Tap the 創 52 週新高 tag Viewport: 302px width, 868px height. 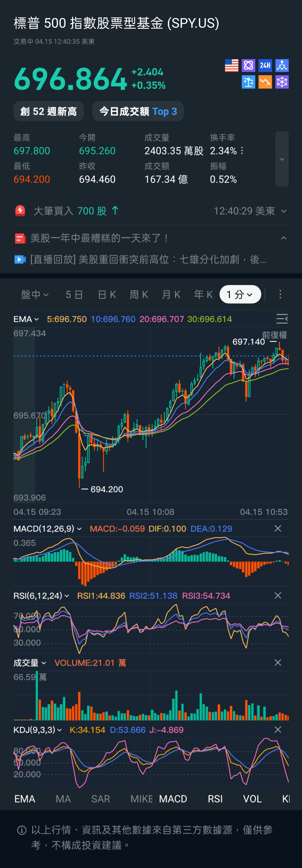coord(48,111)
